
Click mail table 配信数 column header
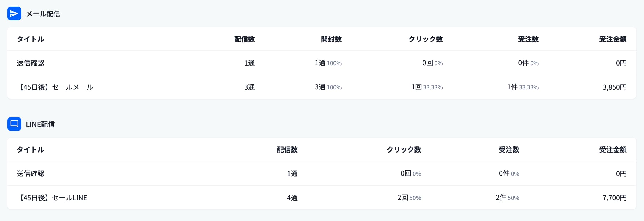tap(244, 39)
